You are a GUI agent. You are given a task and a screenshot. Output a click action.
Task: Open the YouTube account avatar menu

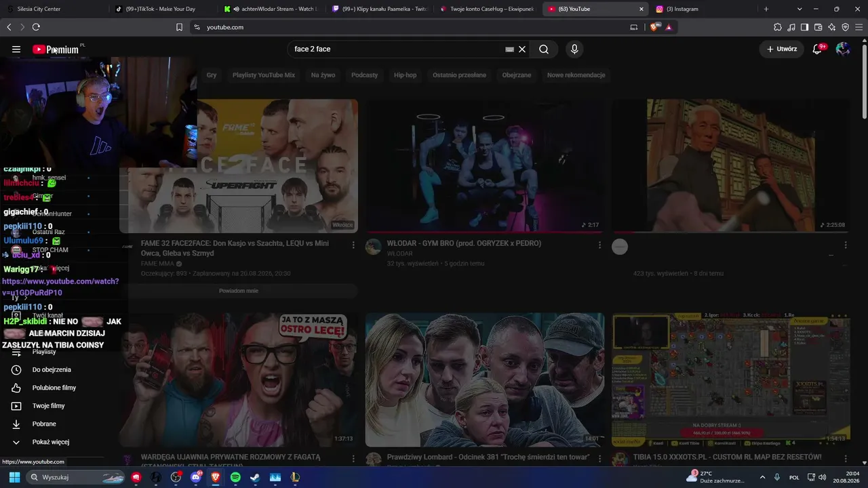843,49
